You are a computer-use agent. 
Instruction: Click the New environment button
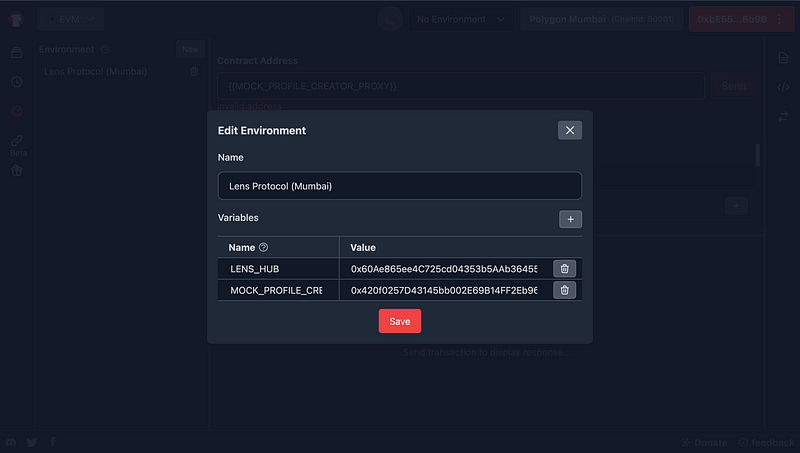(x=190, y=49)
